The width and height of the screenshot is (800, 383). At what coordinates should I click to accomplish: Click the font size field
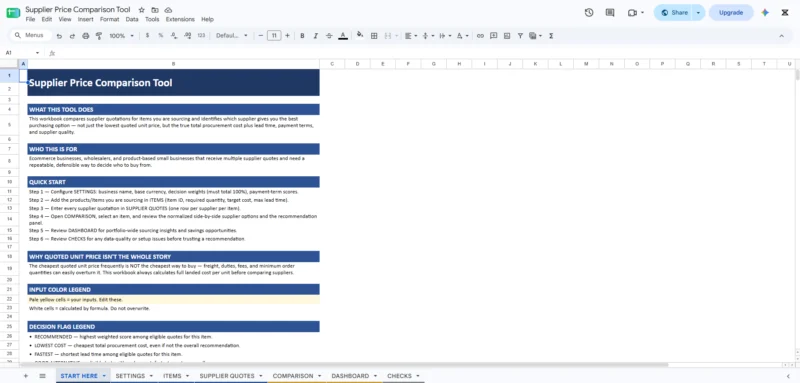tap(274, 36)
